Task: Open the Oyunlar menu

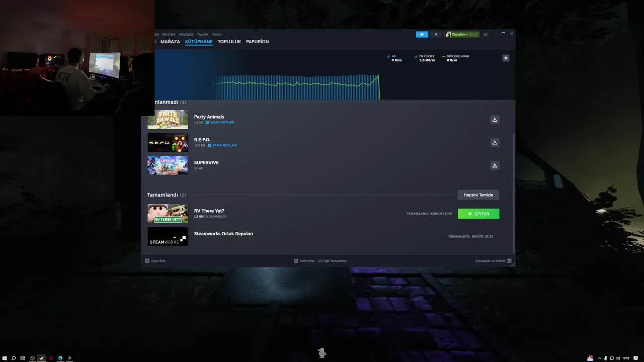Action: pyautogui.click(x=203, y=34)
